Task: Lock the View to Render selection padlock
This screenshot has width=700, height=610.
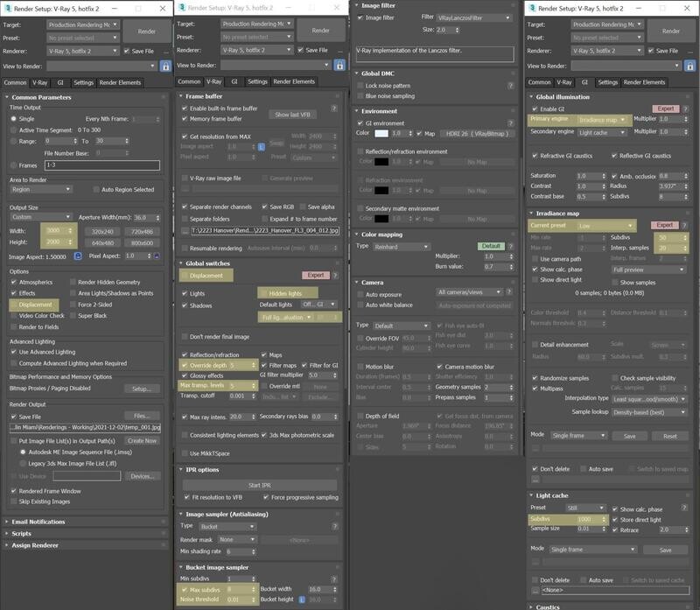Action: (x=165, y=67)
